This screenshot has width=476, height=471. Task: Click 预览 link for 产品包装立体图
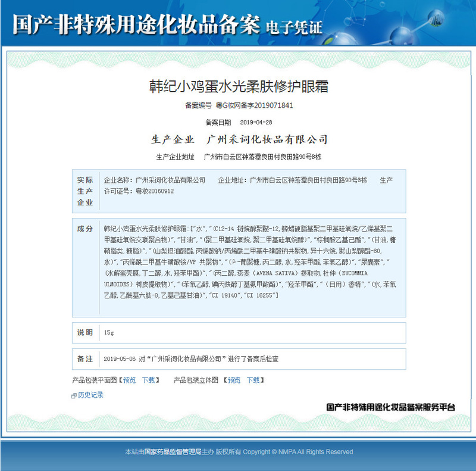click(234, 380)
